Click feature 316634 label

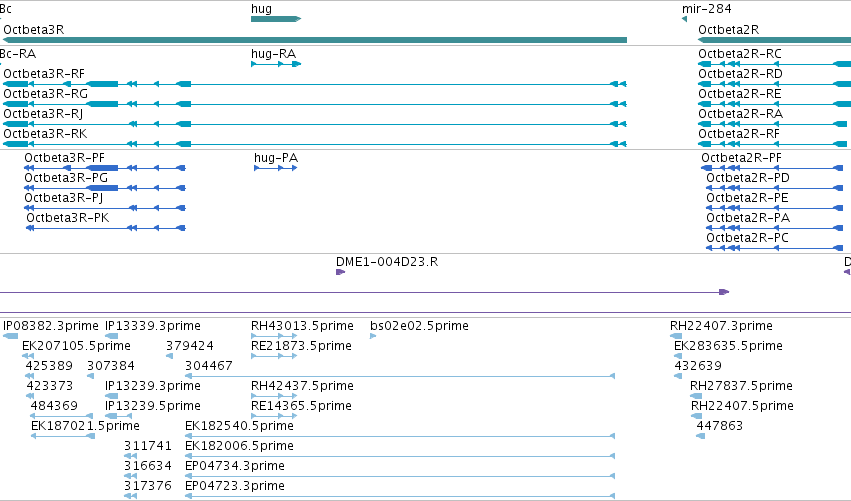148,466
